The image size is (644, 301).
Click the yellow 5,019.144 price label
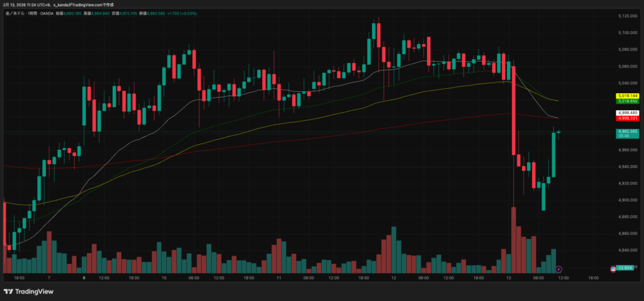click(x=628, y=96)
